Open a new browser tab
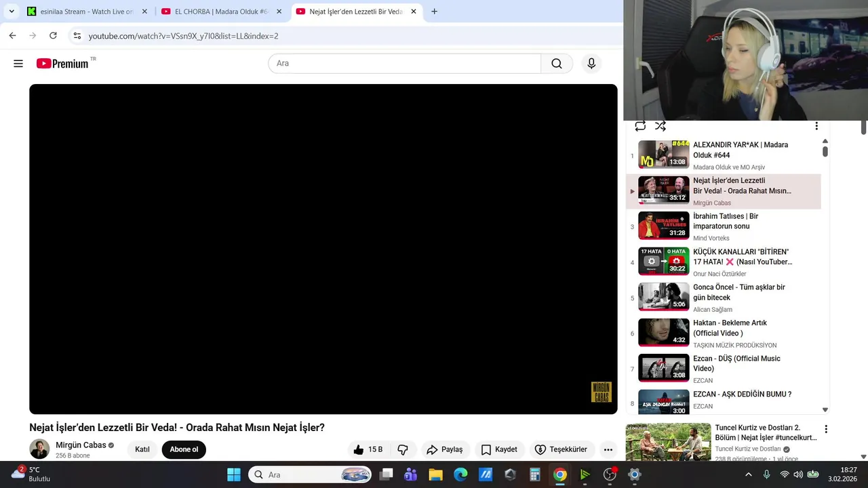This screenshot has height=488, width=868. tap(434, 12)
